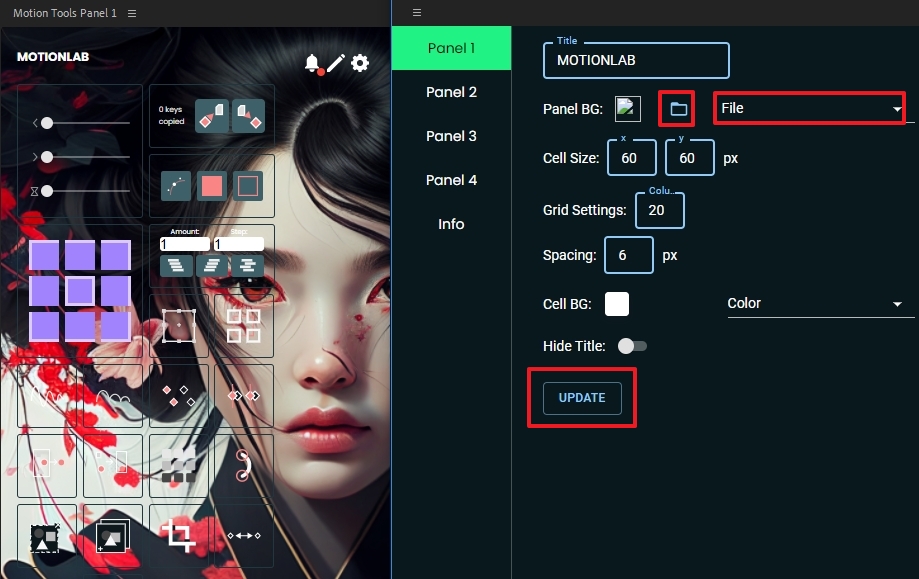Select the Crop tool icon
919x579 pixels.
[178, 536]
